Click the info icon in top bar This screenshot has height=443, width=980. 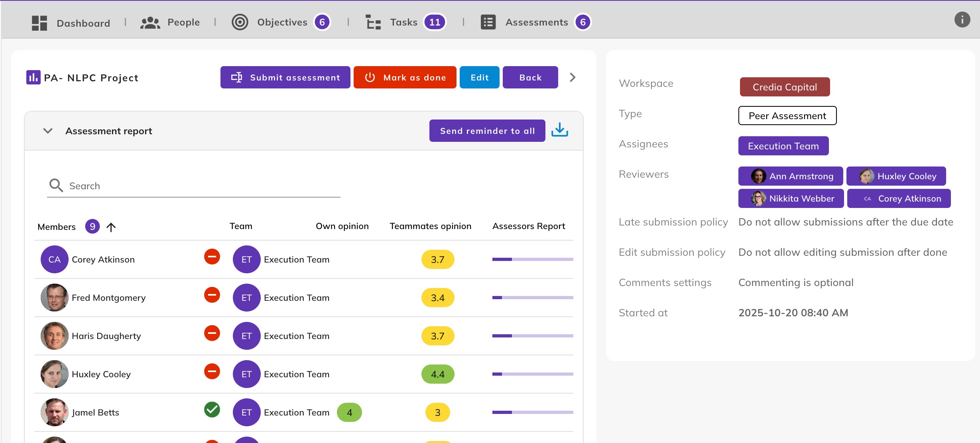coord(962,20)
